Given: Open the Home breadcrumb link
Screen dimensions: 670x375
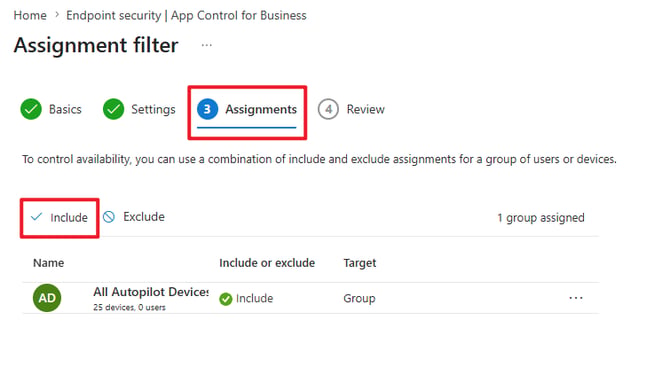Looking at the screenshot, I should (x=30, y=15).
